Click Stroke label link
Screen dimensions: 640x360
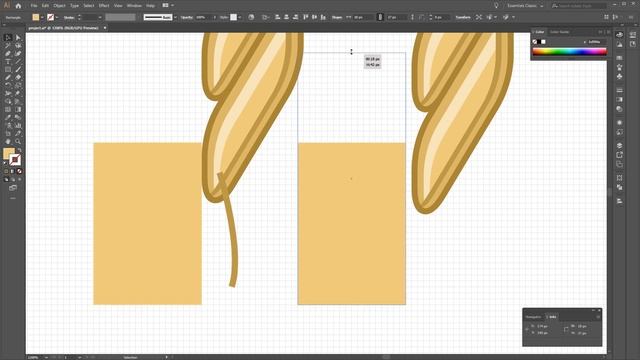pyautogui.click(x=69, y=17)
